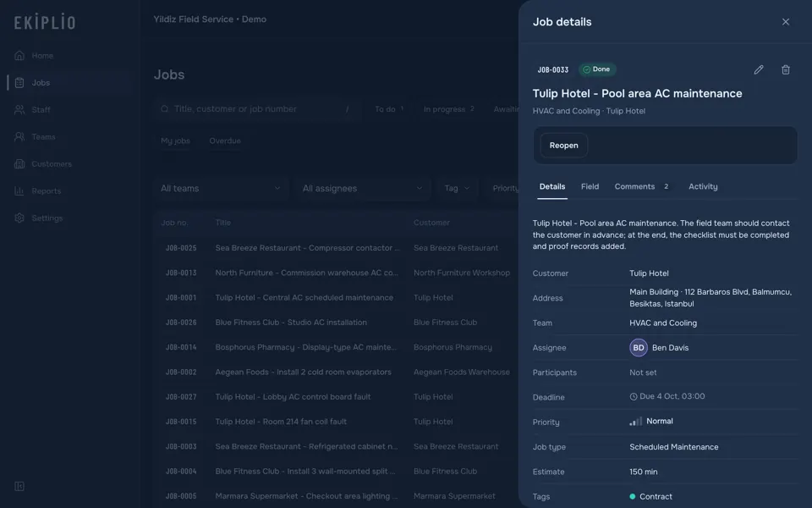Click the clock icon beside deadline

[x=634, y=396]
